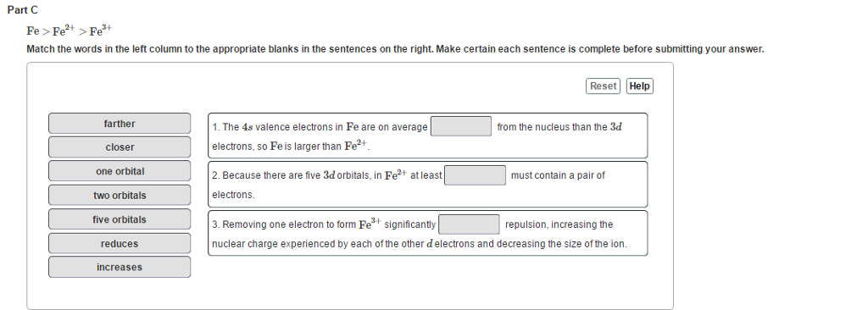Click the 'five orbitals' word tile

coord(120,219)
